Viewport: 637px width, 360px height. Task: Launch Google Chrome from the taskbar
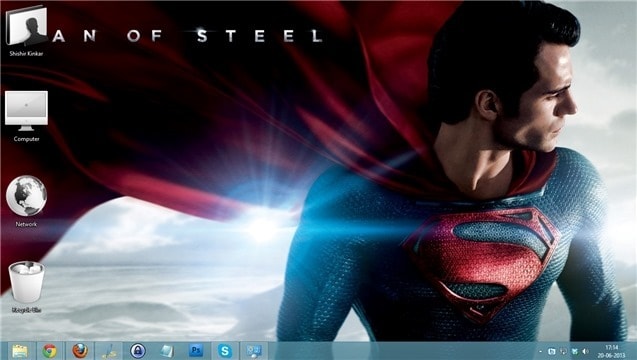50,351
